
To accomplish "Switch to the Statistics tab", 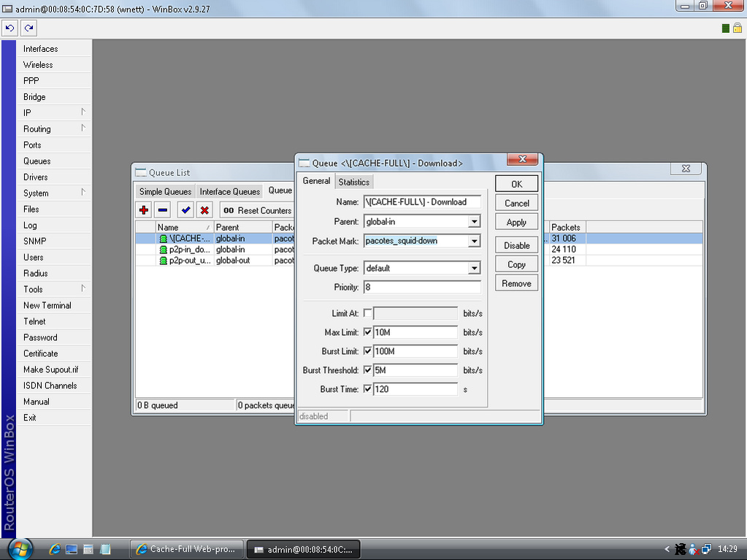I will pyautogui.click(x=354, y=182).
